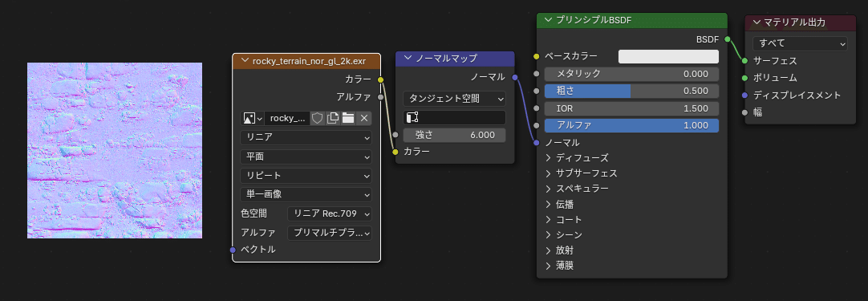
Task: Click the IOR 1.500 field
Action: point(631,108)
